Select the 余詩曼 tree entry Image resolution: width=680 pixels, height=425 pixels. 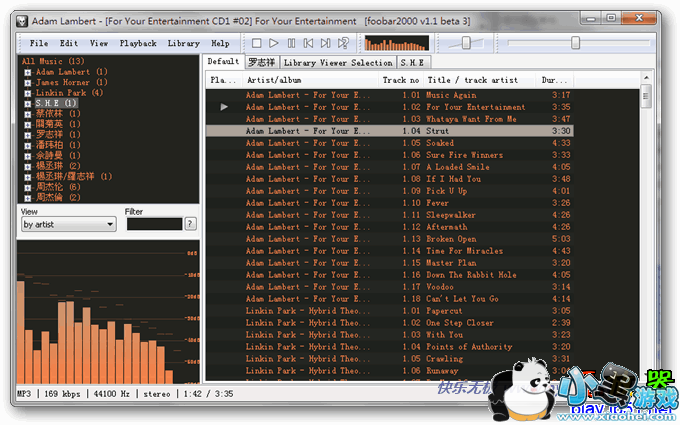click(58, 155)
